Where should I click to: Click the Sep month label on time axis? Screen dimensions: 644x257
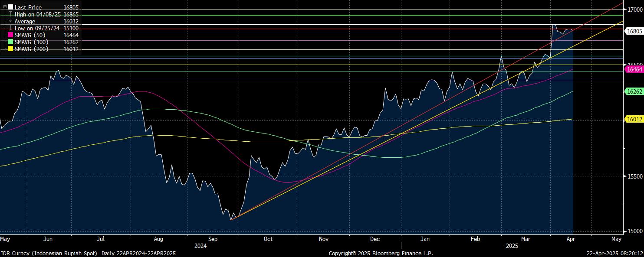(213, 239)
